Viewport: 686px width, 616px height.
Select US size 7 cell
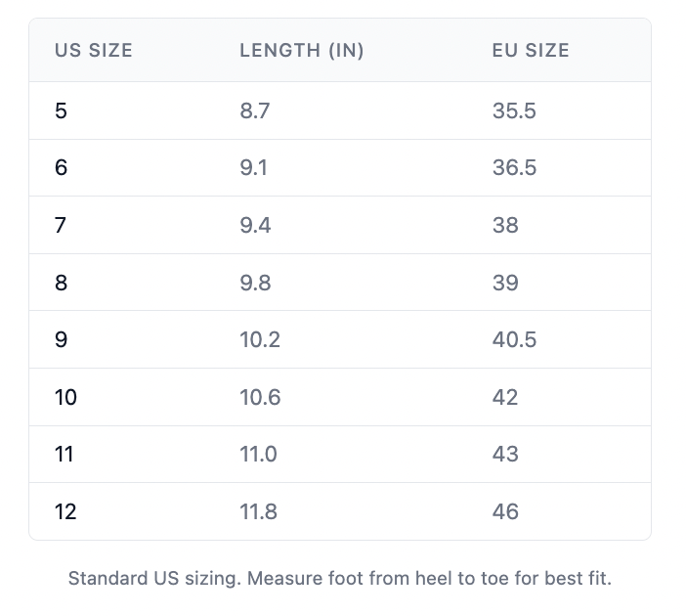62,226
